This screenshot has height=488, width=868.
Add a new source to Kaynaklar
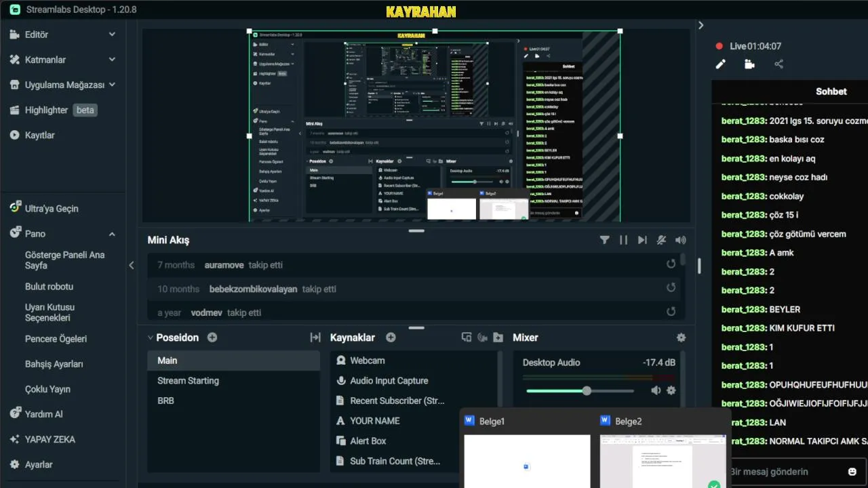[391, 338]
